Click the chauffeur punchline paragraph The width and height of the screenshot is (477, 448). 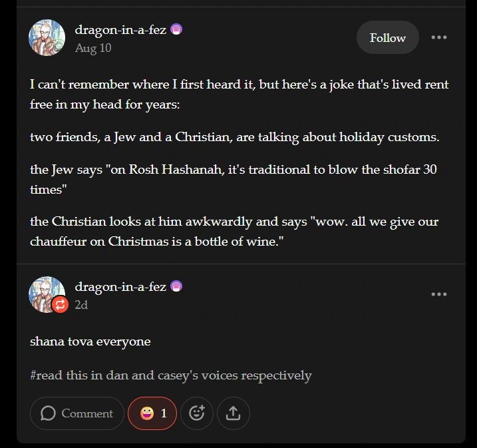[x=234, y=231]
